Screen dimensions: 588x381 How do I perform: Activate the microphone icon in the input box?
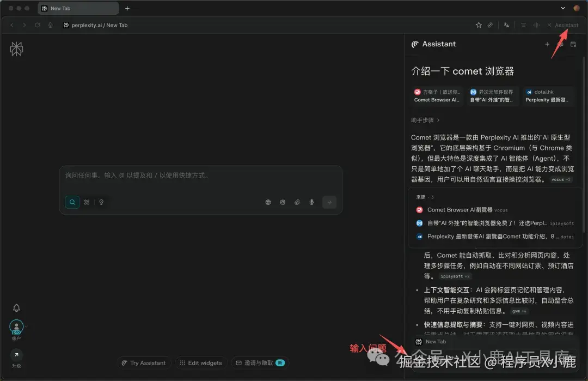[x=311, y=202]
